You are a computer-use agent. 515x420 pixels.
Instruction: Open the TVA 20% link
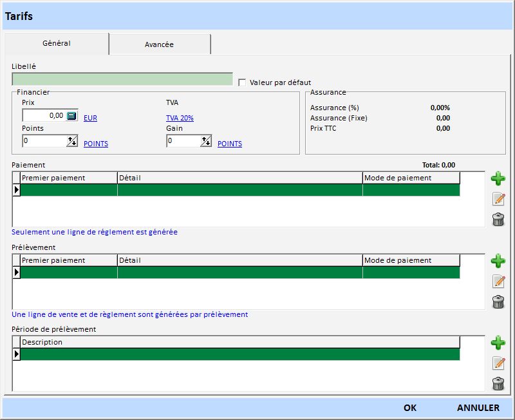click(x=180, y=118)
